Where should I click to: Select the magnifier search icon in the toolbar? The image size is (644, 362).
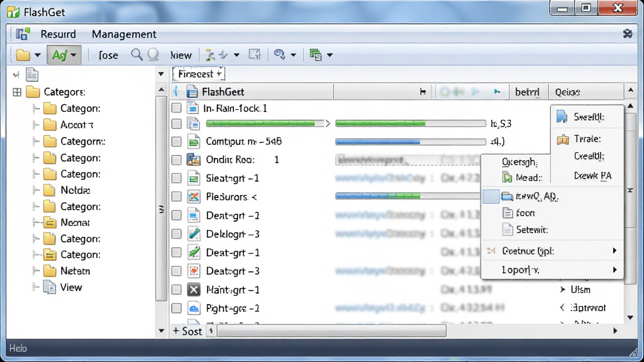[136, 55]
